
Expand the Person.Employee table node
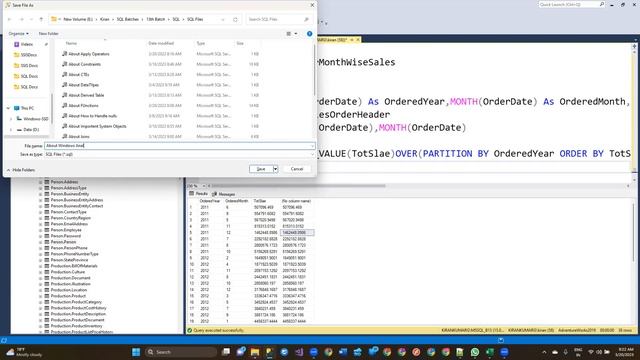tap(40, 230)
